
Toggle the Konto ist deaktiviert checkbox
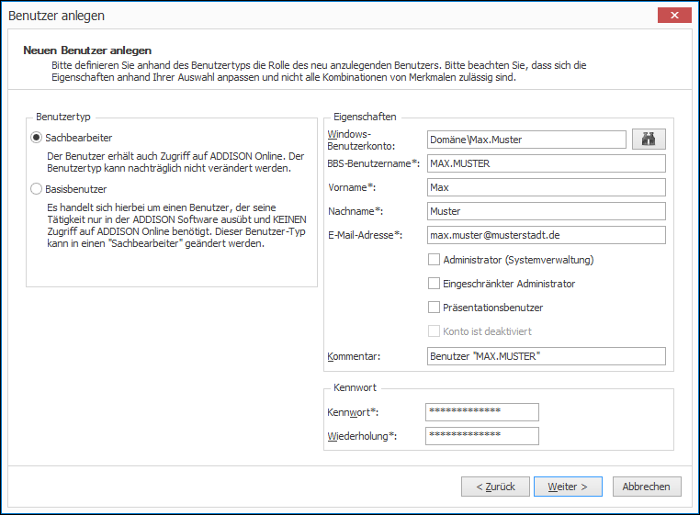click(x=433, y=331)
